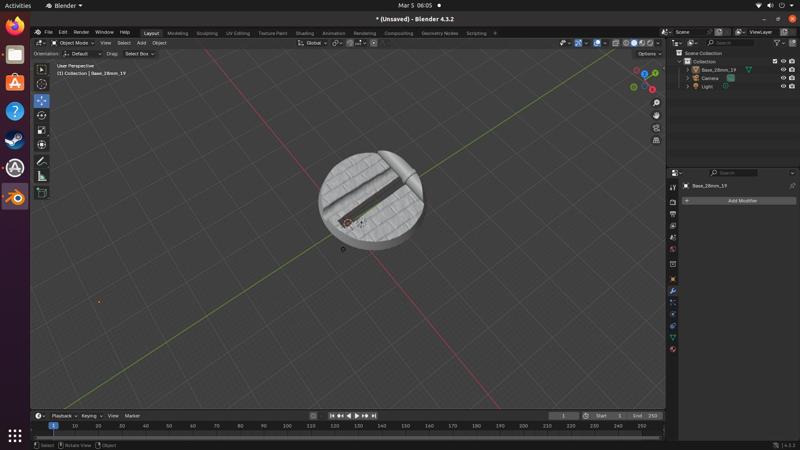Open Steam from the dock
Screen dimensions: 800x450
tap(15, 139)
